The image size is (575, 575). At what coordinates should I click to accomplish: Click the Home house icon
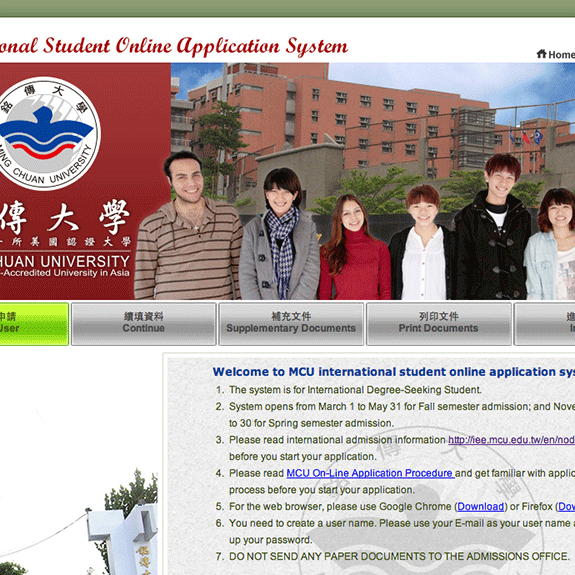(541, 54)
